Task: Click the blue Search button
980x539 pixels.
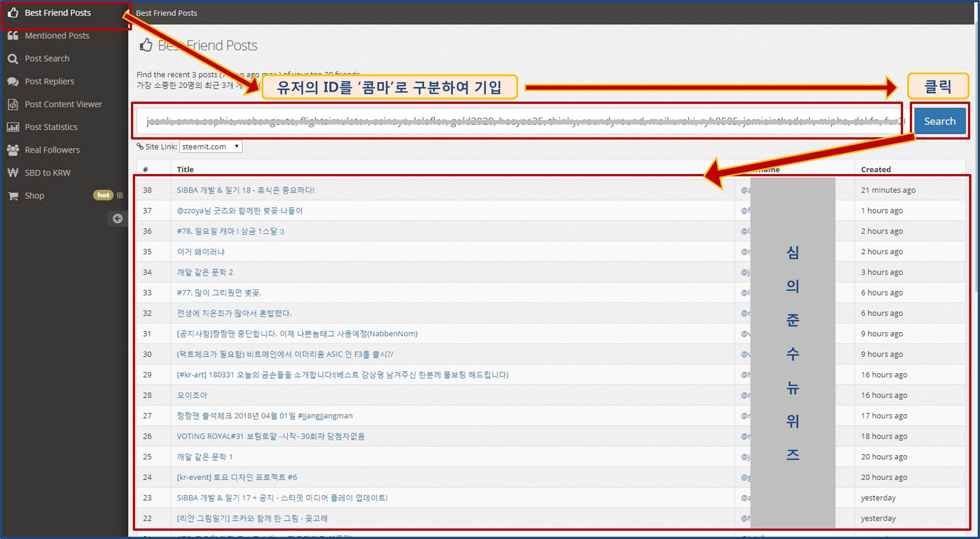Action: [940, 121]
